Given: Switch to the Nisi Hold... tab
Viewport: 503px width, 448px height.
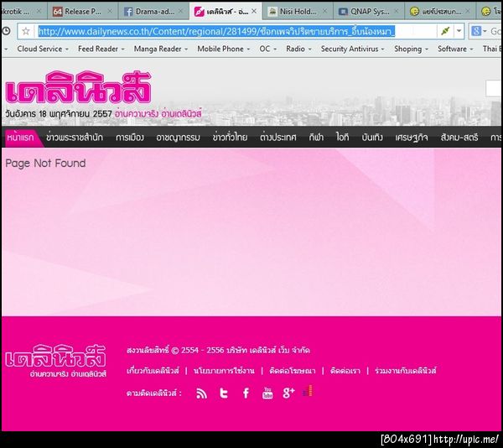Looking at the screenshot, I should pos(298,12).
